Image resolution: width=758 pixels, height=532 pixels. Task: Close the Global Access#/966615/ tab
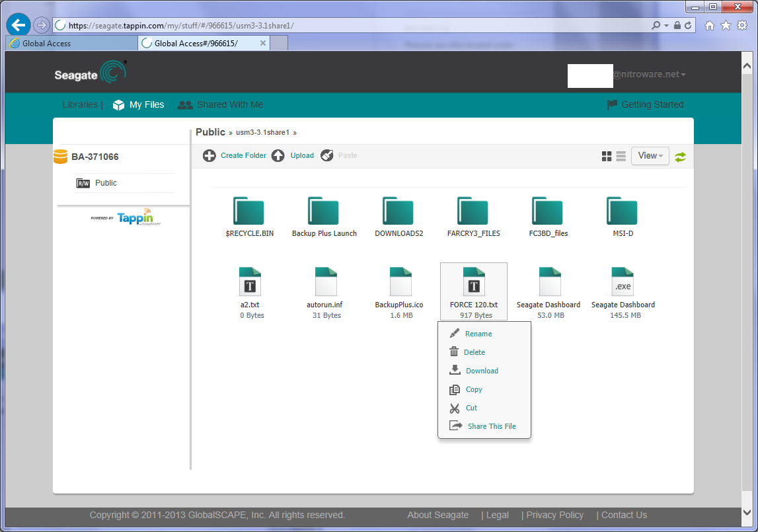point(263,43)
